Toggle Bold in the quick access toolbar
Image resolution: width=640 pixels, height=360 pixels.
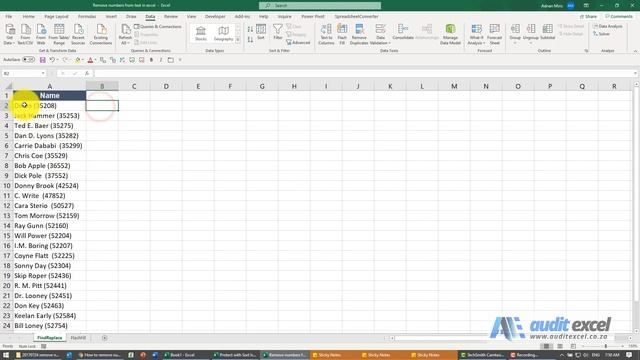point(151,60)
